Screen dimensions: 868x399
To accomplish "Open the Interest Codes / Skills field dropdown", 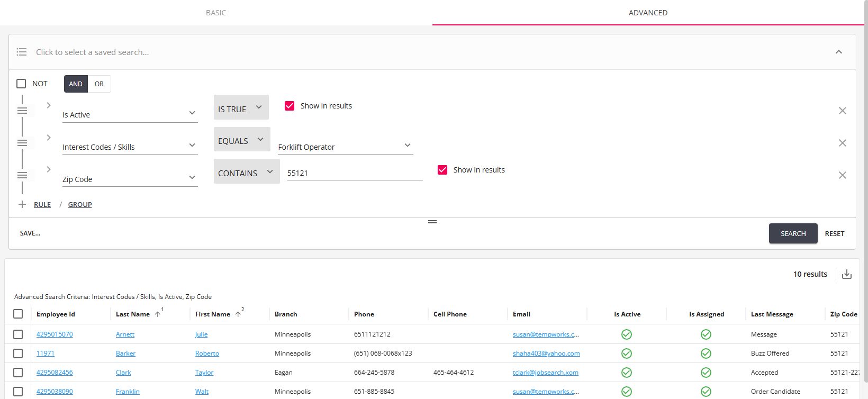I will pyautogui.click(x=130, y=147).
